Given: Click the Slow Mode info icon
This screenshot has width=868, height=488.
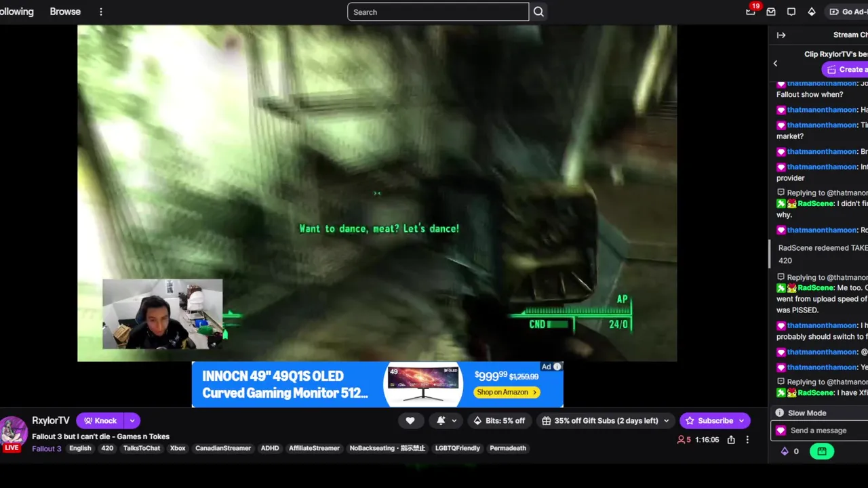Looking at the screenshot, I should pos(780,413).
